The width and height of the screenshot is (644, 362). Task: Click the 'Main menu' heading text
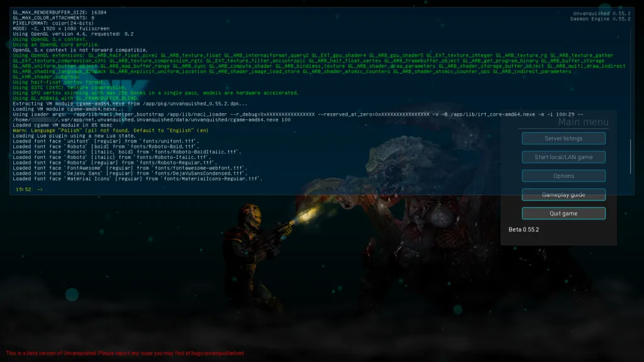click(583, 122)
